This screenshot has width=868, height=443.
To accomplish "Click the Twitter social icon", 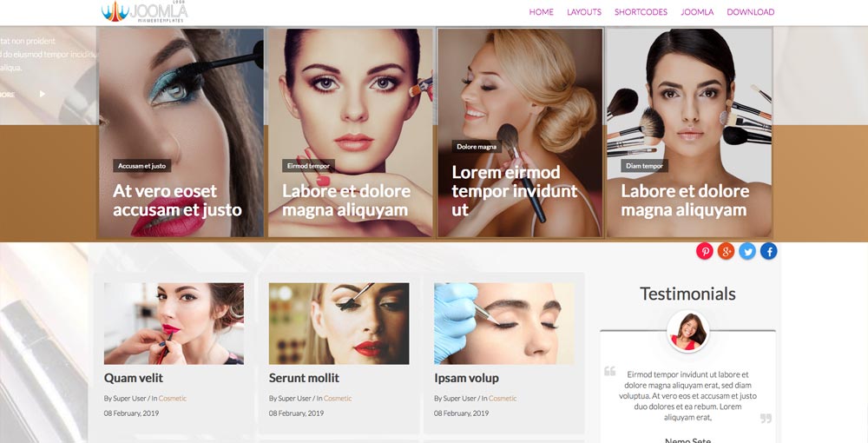I will pos(747,251).
